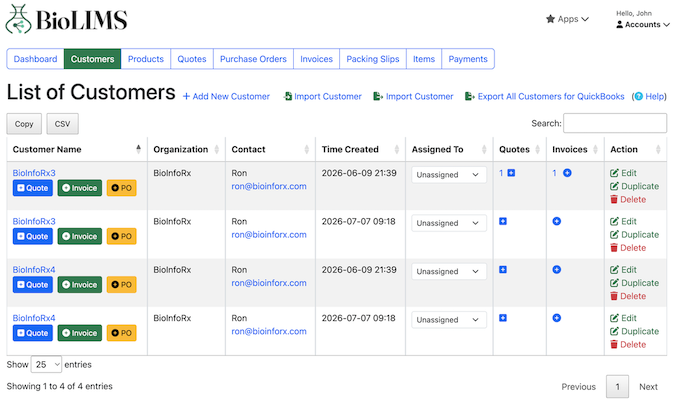Click the first Import Customer link
Viewport: 677px width, 400px height.
tap(323, 96)
